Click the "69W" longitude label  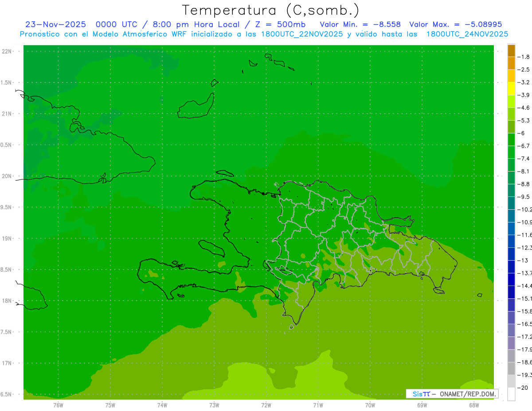(x=422, y=405)
